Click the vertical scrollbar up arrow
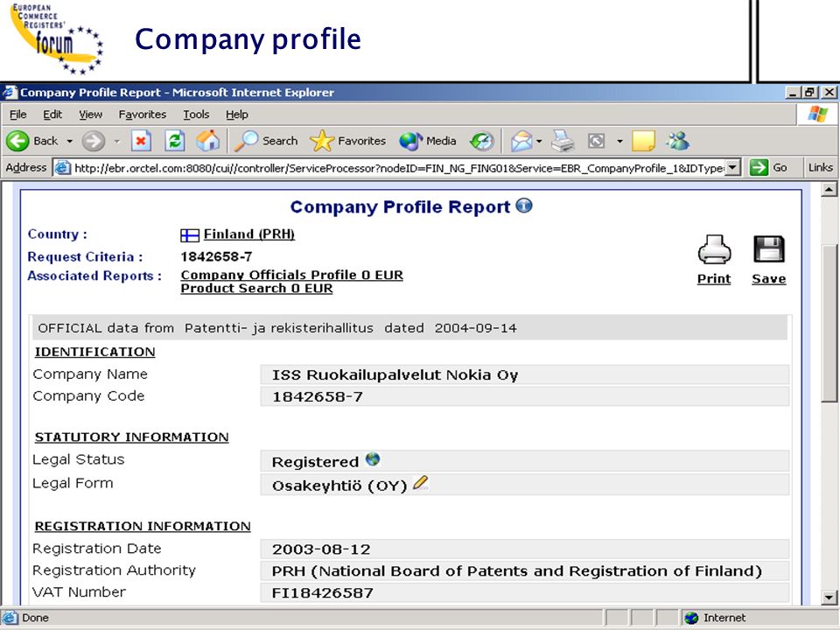The width and height of the screenshot is (840, 630). pos(829,189)
